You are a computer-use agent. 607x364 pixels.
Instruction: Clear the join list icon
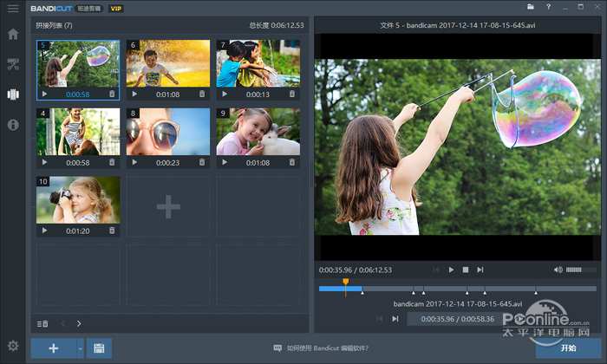(42, 323)
